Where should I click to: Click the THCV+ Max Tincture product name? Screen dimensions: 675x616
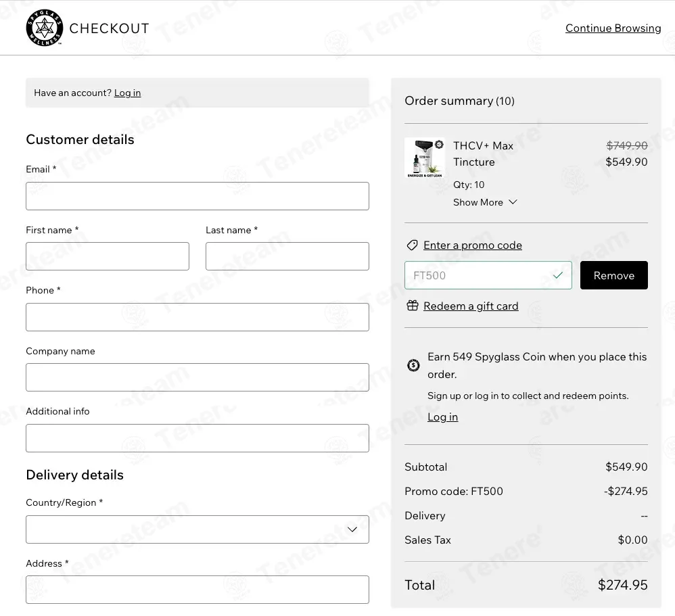click(483, 153)
